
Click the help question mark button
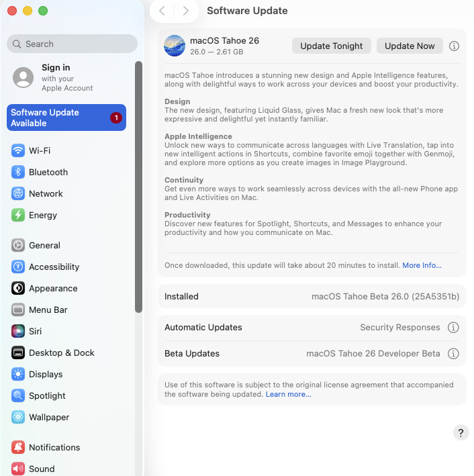pyautogui.click(x=461, y=432)
